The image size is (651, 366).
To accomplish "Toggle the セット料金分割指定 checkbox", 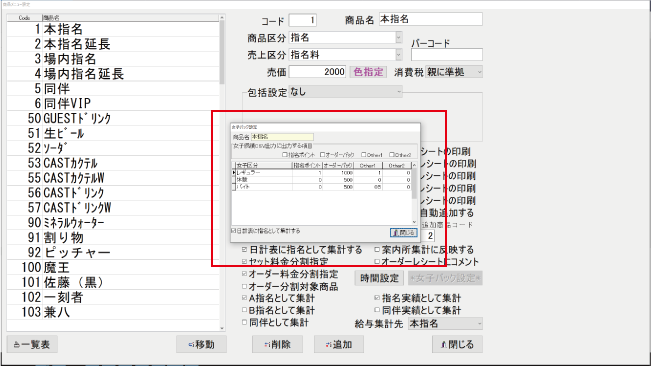I will coord(245,261).
